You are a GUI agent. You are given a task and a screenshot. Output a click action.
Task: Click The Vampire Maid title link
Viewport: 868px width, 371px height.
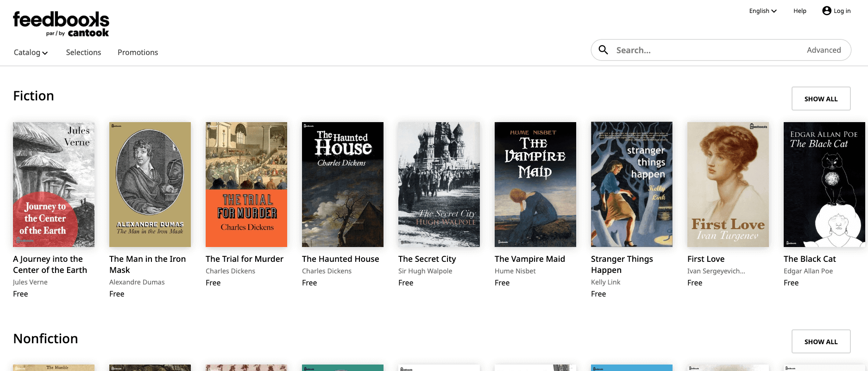pos(530,259)
